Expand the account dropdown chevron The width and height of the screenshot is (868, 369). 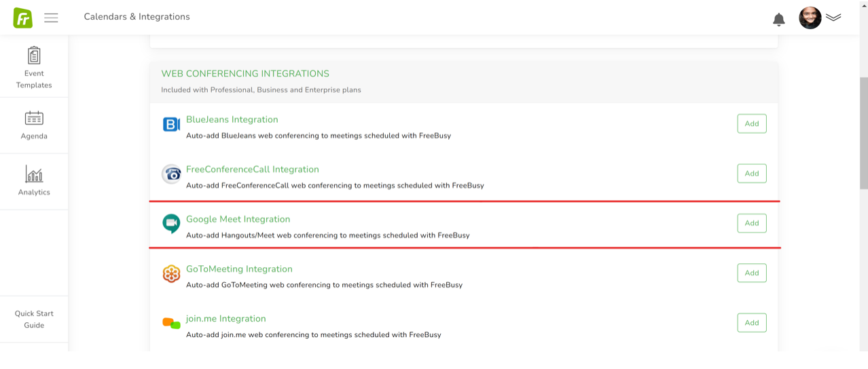tap(833, 18)
